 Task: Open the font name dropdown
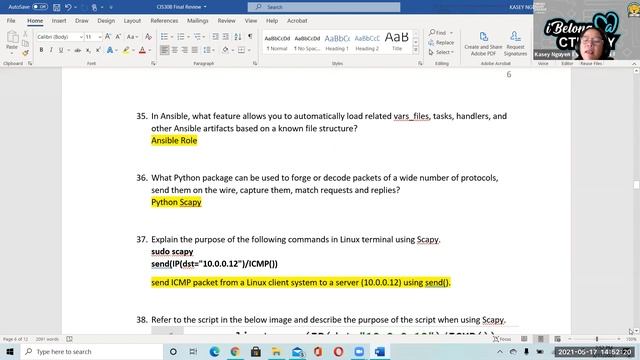[81, 37]
